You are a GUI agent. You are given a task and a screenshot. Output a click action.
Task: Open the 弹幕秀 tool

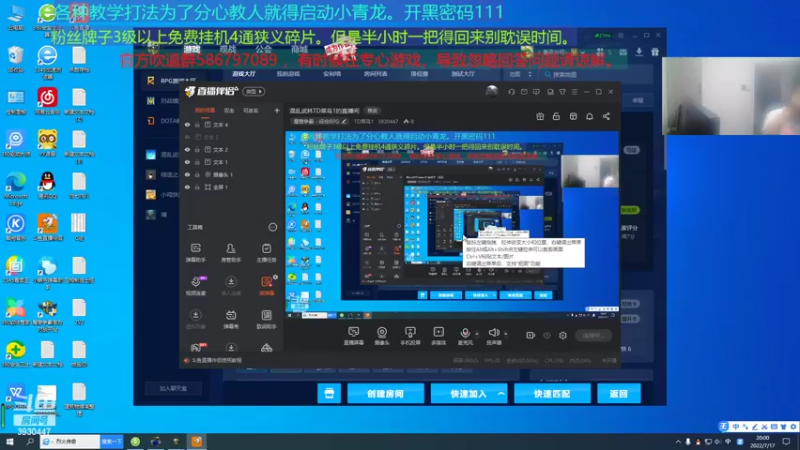pyautogui.click(x=231, y=319)
